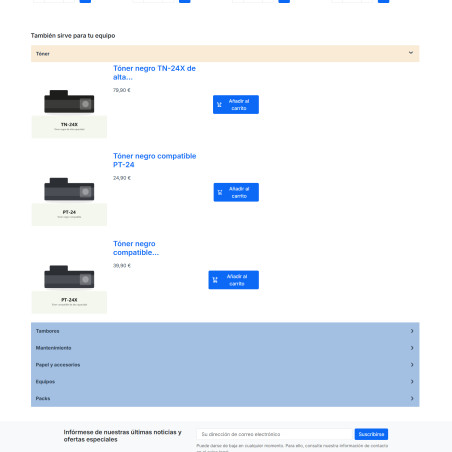Screen dimensions: 452x452
Task: Click the PT-24X product thumbnail
Action: click(69, 276)
